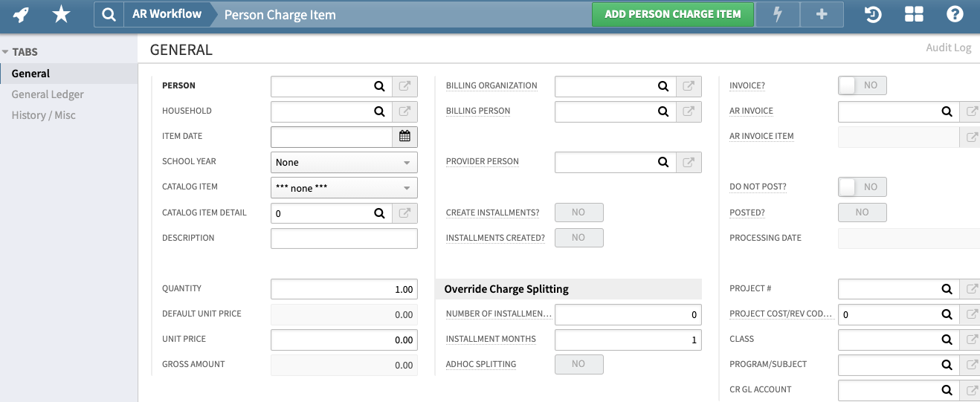Toggle the Invoice? switch
The width and height of the screenshot is (980, 402).
tap(862, 85)
